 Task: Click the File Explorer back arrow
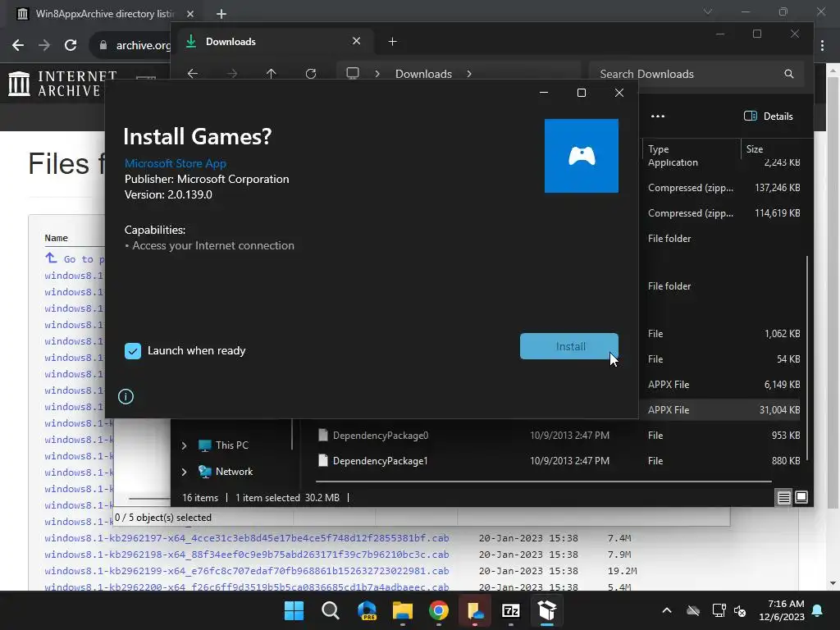[x=193, y=73]
